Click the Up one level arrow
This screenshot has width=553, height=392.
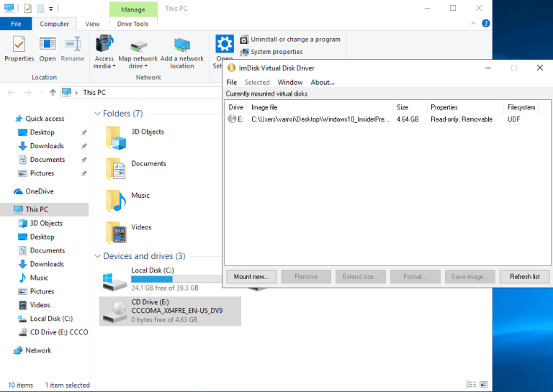(53, 93)
